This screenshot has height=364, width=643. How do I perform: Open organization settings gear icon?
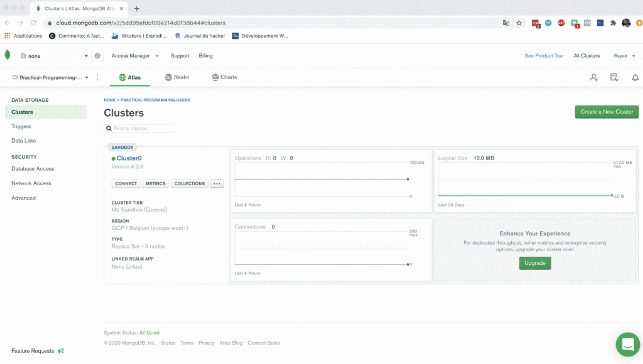pos(97,56)
